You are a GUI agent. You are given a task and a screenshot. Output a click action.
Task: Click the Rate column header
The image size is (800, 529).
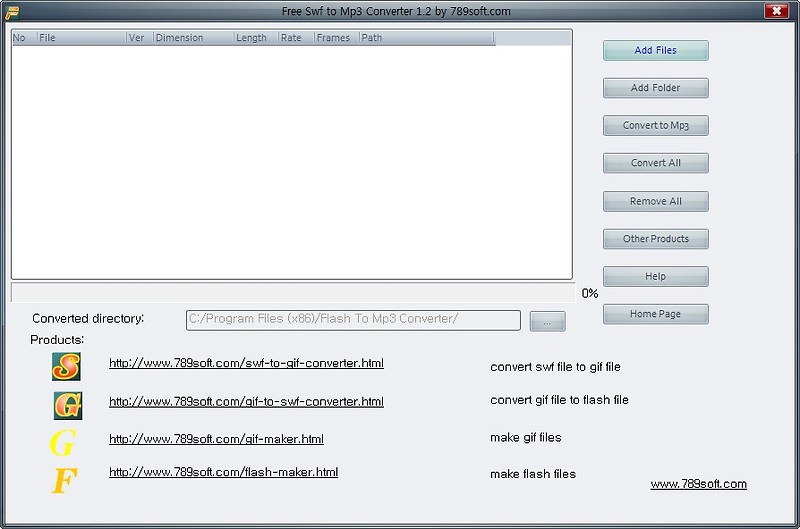[296, 38]
